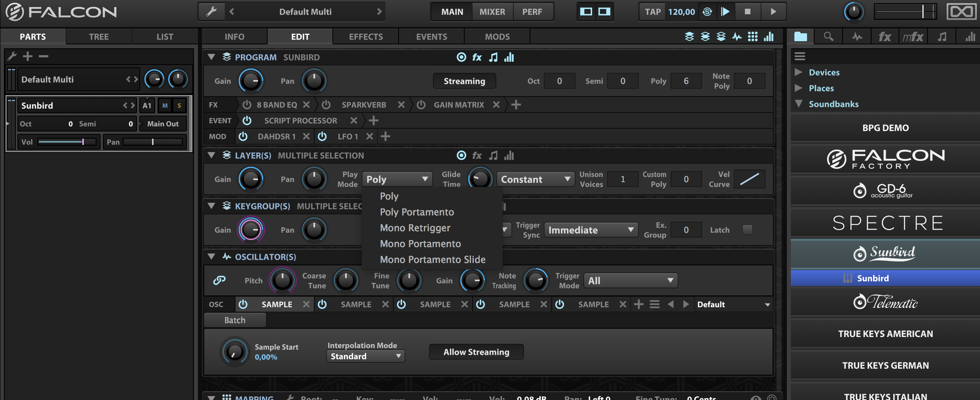Open the TREE tab
980x400 pixels.
pos(99,37)
